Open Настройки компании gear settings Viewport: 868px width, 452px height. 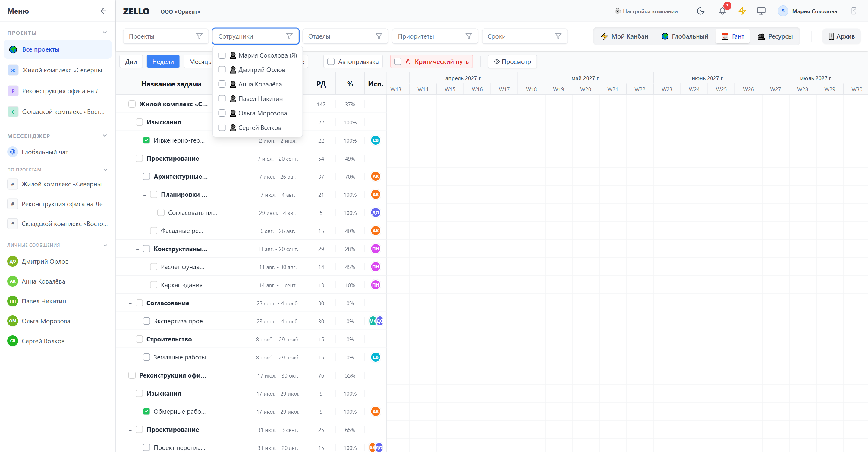pos(646,11)
